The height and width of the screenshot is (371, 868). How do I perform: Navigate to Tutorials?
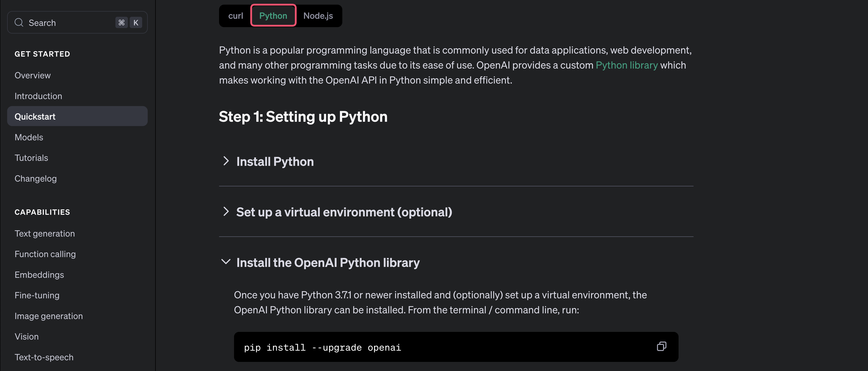pyautogui.click(x=31, y=158)
